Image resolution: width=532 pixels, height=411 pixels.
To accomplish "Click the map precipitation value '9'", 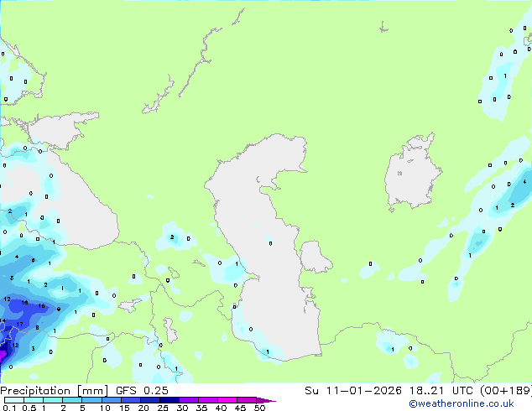I will [x=59, y=310].
